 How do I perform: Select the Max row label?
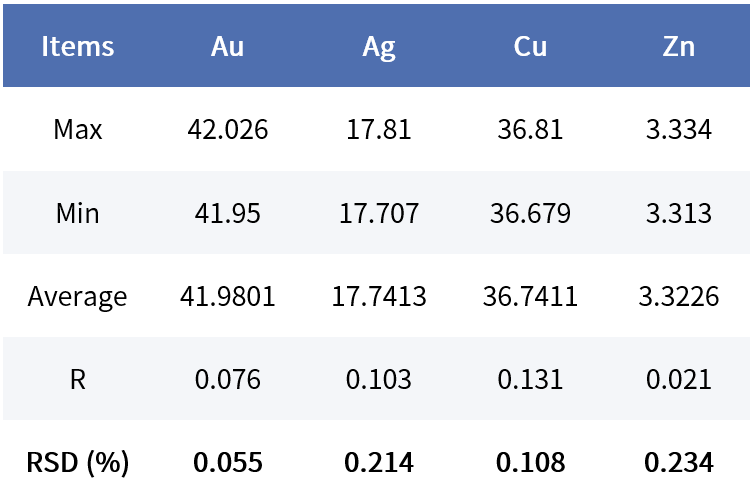click(x=78, y=130)
